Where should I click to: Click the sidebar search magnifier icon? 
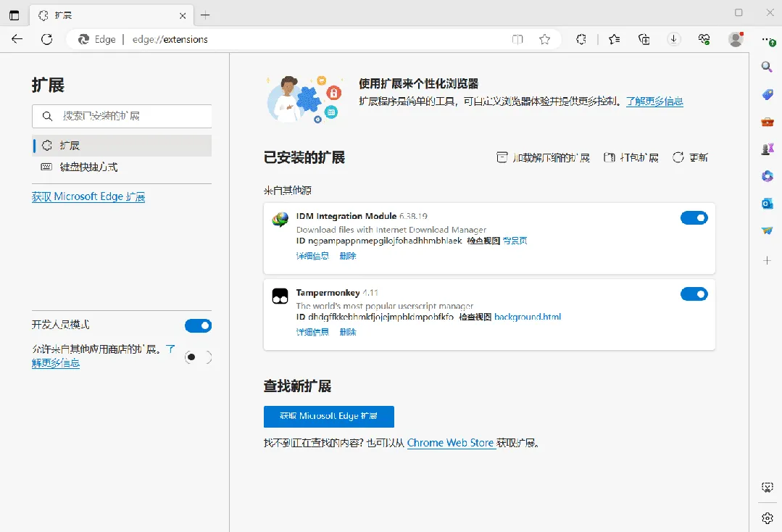tap(767, 67)
